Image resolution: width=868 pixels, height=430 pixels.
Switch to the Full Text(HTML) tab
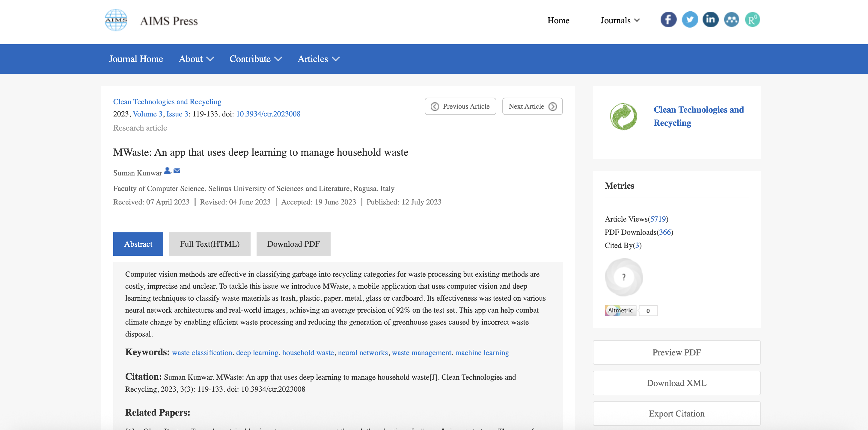[x=210, y=244]
